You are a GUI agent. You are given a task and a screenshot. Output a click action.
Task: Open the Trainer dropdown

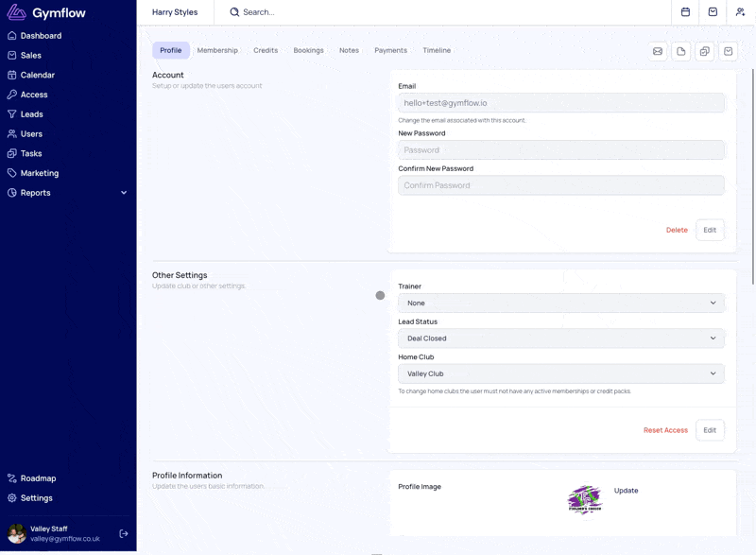coord(560,304)
